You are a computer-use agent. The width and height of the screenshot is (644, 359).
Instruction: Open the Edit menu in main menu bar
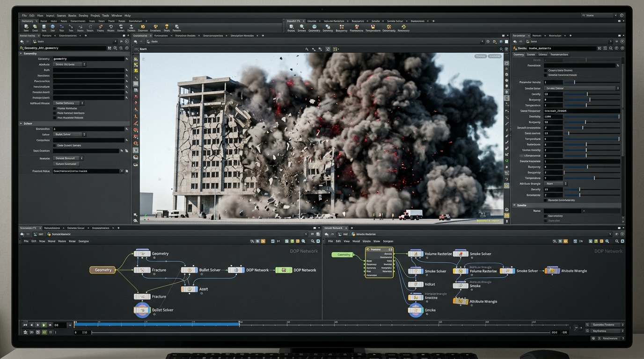32,15
